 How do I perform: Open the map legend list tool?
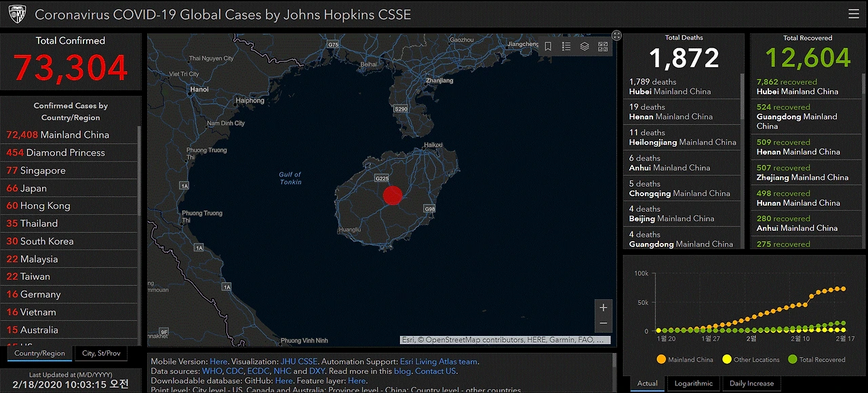point(566,46)
